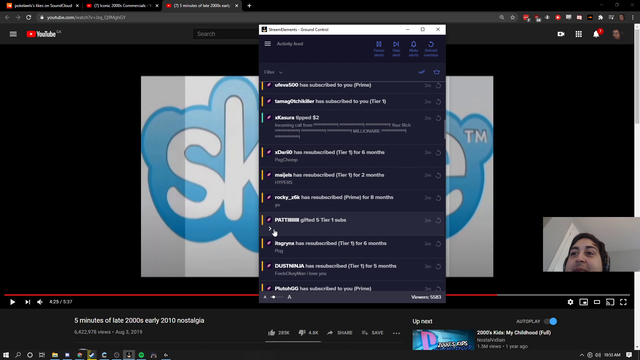640x360 pixels.
Task: Open YouTube account avatar menu
Action: 616,34
